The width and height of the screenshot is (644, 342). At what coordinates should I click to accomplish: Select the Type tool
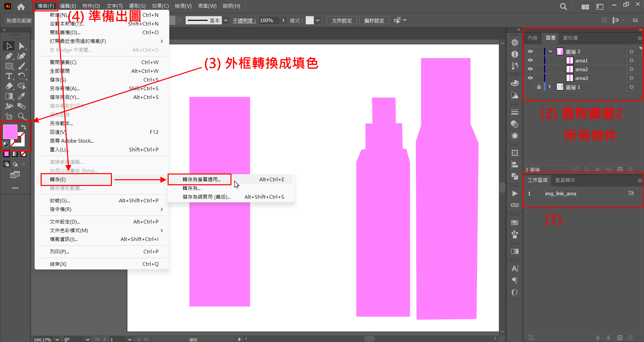[9, 76]
